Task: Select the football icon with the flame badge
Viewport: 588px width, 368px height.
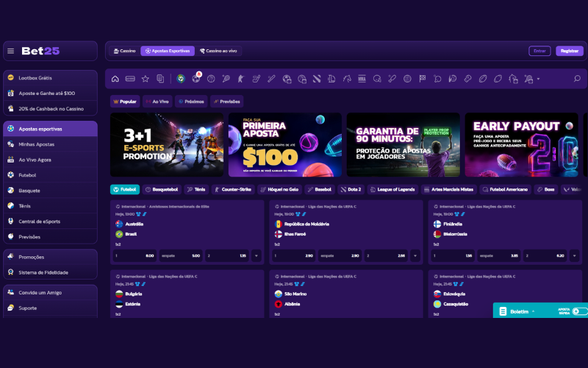Action: tap(196, 78)
